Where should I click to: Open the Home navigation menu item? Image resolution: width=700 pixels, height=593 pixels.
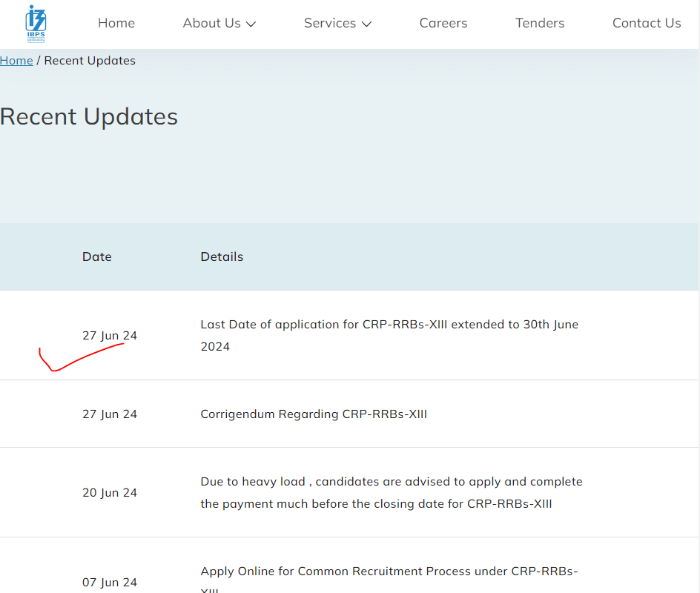point(116,23)
